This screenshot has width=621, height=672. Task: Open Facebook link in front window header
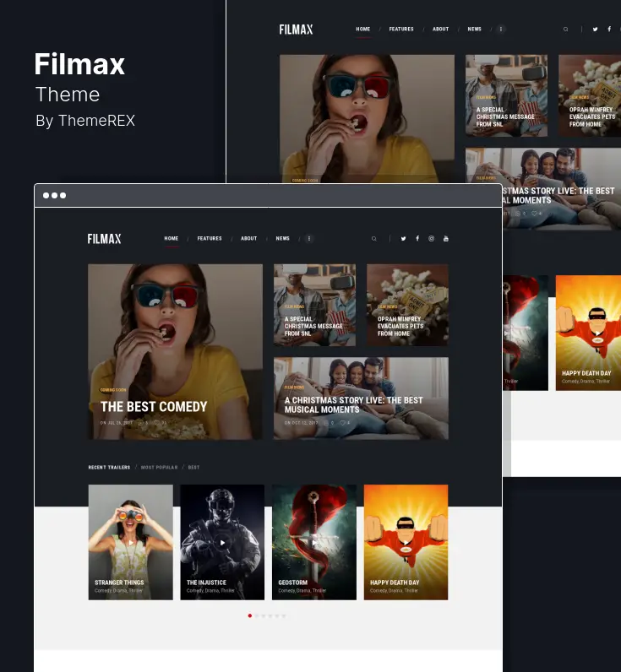click(x=417, y=238)
